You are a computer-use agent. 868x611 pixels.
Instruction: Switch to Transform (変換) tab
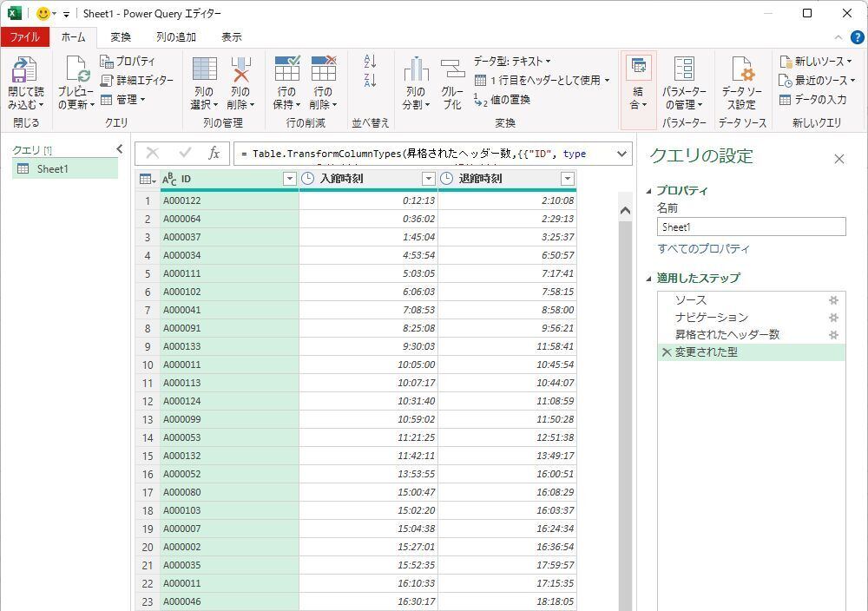coord(121,37)
